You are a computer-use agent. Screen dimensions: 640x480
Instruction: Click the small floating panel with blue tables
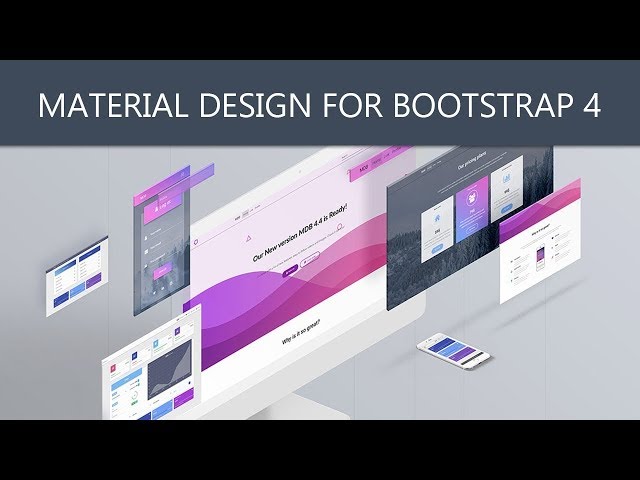pos(77,277)
